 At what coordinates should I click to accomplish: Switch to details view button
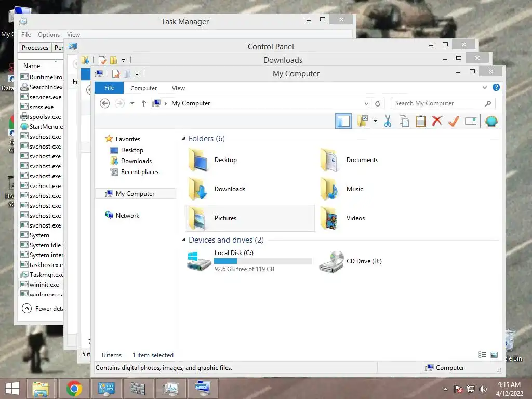pos(483,354)
